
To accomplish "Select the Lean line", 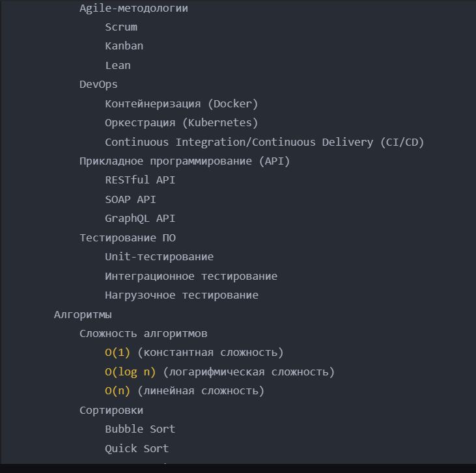I will tap(118, 65).
